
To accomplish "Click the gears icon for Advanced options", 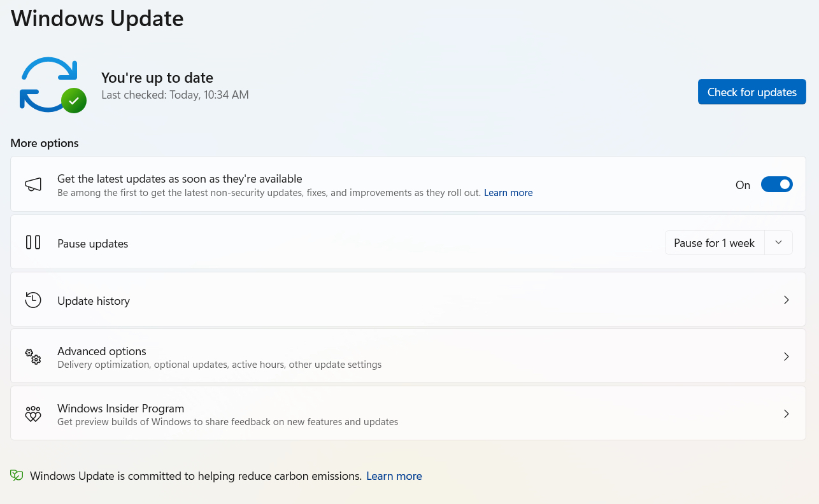I will pos(33,356).
